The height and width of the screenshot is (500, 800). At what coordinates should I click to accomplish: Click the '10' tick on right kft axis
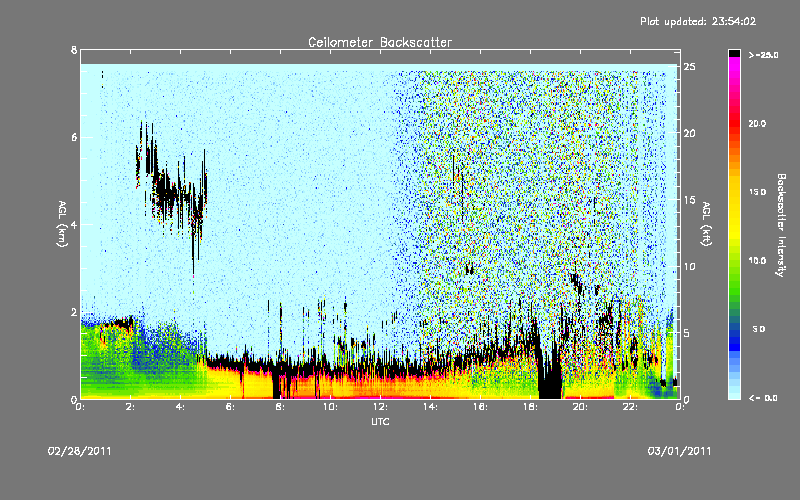pos(689,266)
